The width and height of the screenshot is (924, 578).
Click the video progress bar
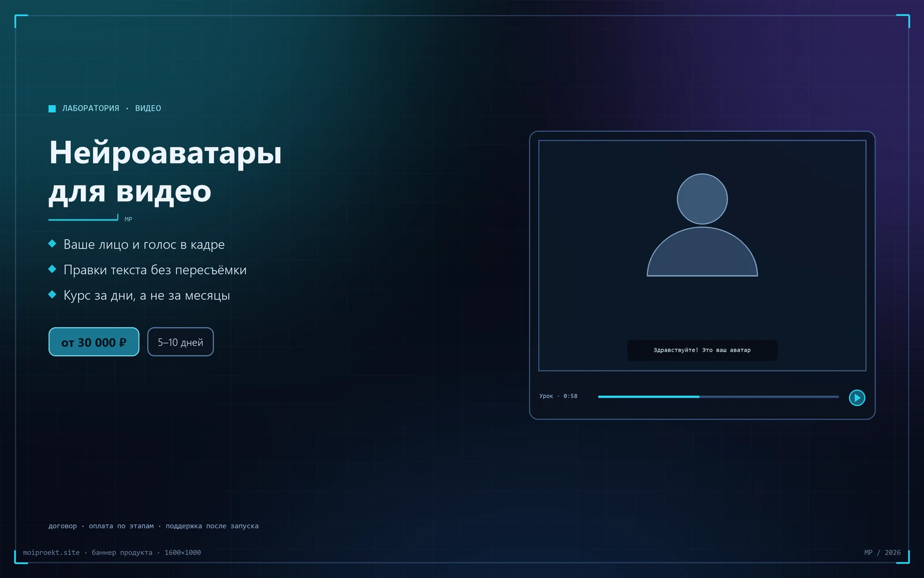(x=718, y=397)
